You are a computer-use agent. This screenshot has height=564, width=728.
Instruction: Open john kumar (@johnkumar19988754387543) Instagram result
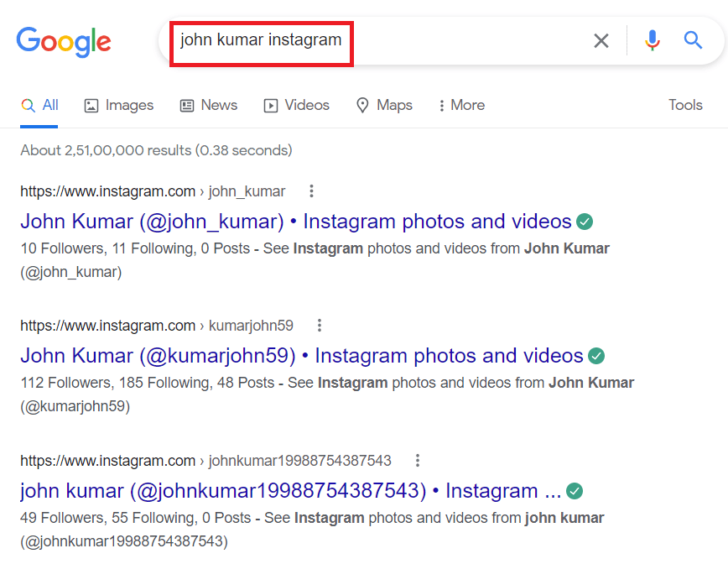(291, 491)
